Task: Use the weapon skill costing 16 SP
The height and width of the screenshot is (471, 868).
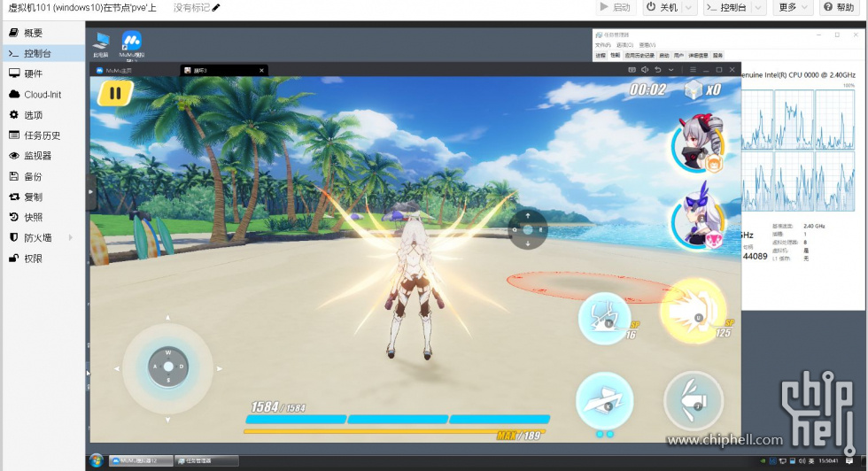Action: pos(606,319)
